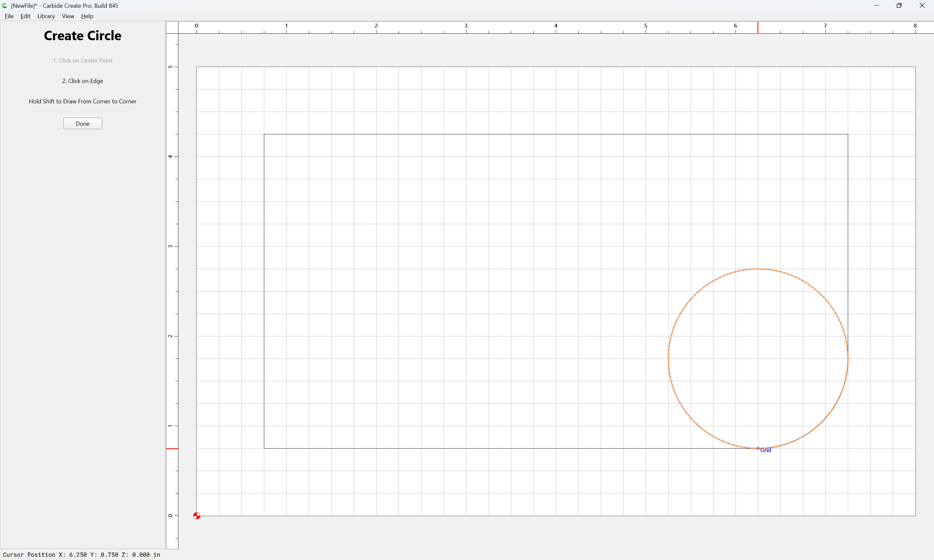Restore down the application window
Image resolution: width=934 pixels, height=560 pixels.
point(899,6)
